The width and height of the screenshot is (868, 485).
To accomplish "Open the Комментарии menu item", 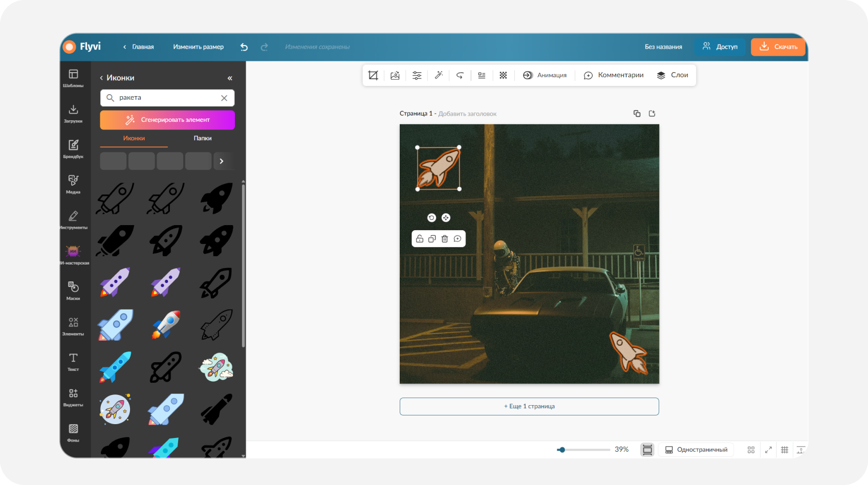I will pos(614,75).
